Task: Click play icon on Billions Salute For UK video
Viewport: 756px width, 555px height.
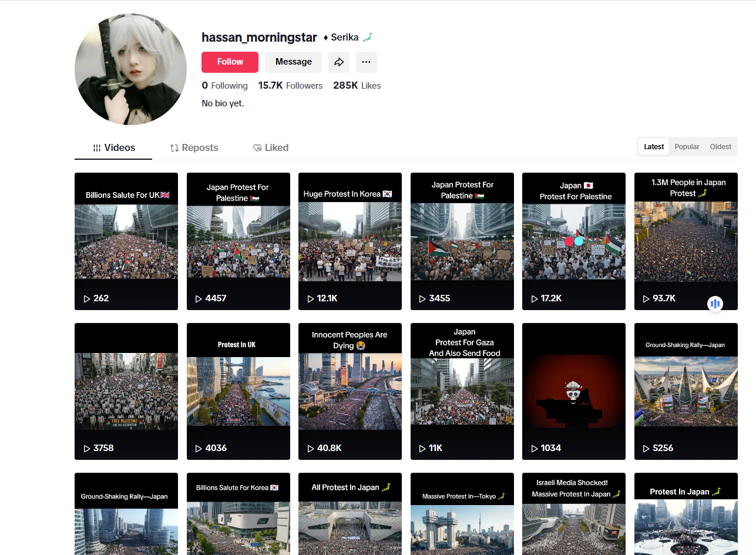Action: tap(87, 298)
